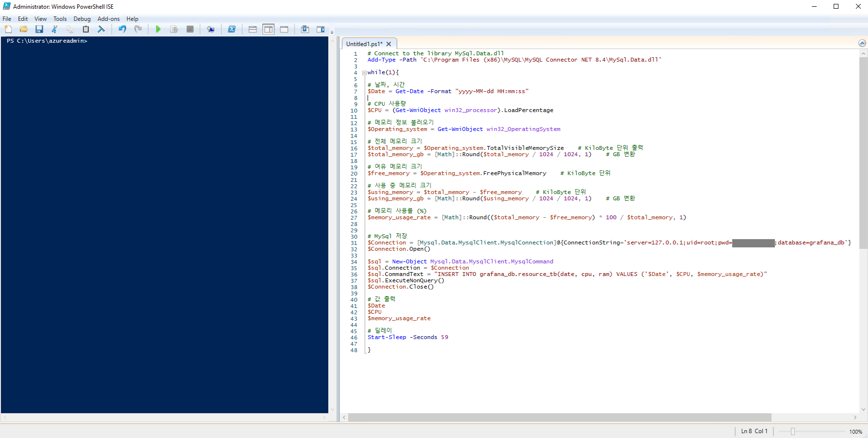
Task: Adjust the zoom slider handle
Action: [x=793, y=432]
